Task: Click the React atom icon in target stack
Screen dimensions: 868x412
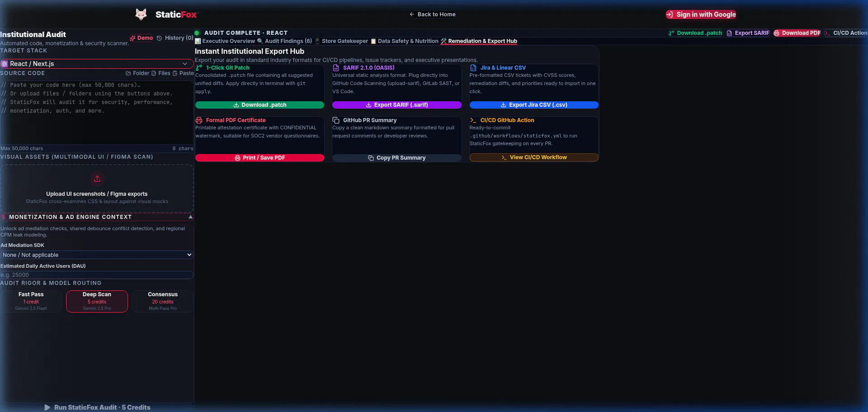Action: point(5,64)
